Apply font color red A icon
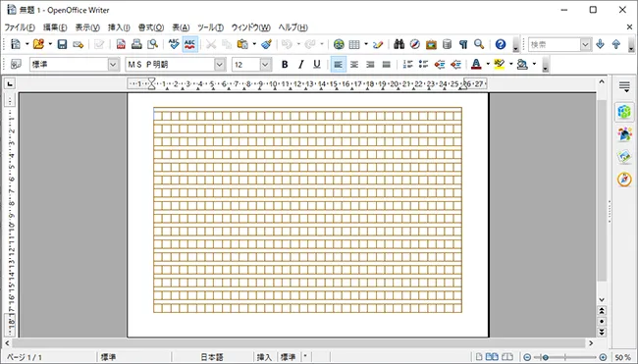Image resolution: width=638 pixels, height=364 pixels. pyautogui.click(x=476, y=64)
